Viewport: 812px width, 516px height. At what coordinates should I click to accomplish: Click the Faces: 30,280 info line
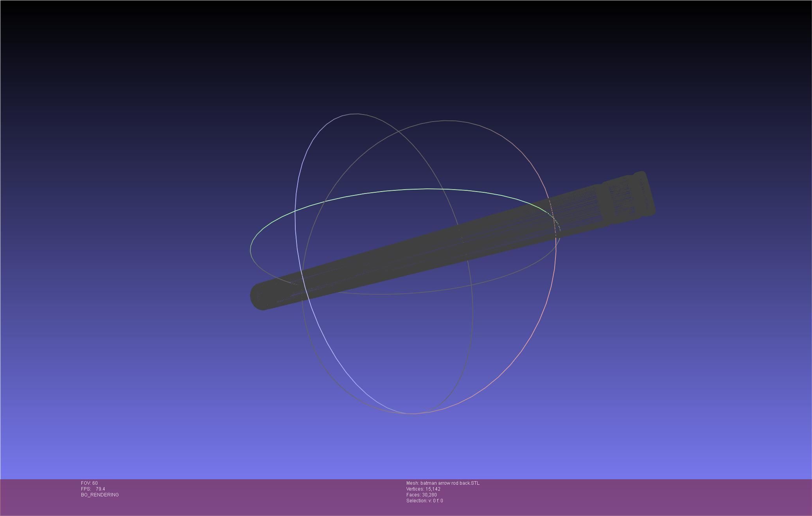pyautogui.click(x=421, y=495)
